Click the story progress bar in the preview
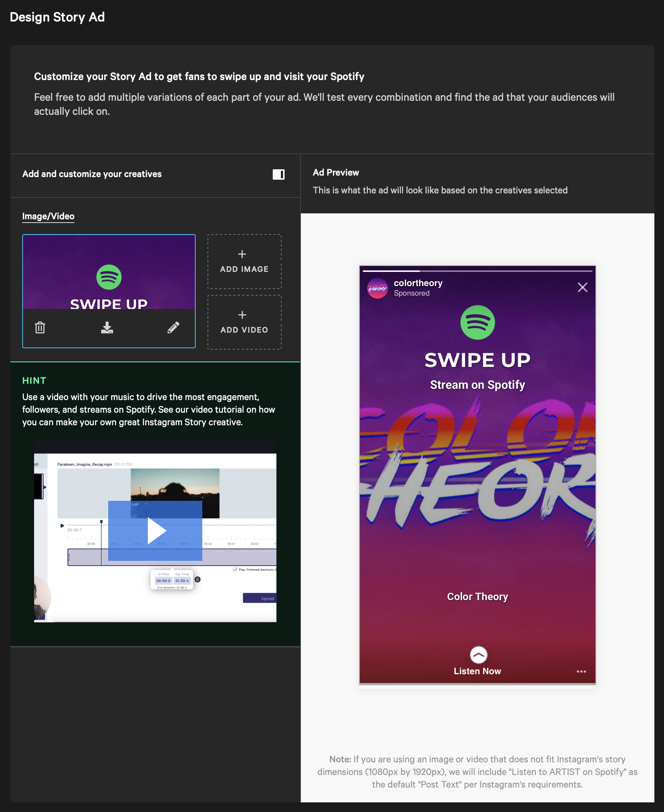The image size is (664, 812). (477, 270)
